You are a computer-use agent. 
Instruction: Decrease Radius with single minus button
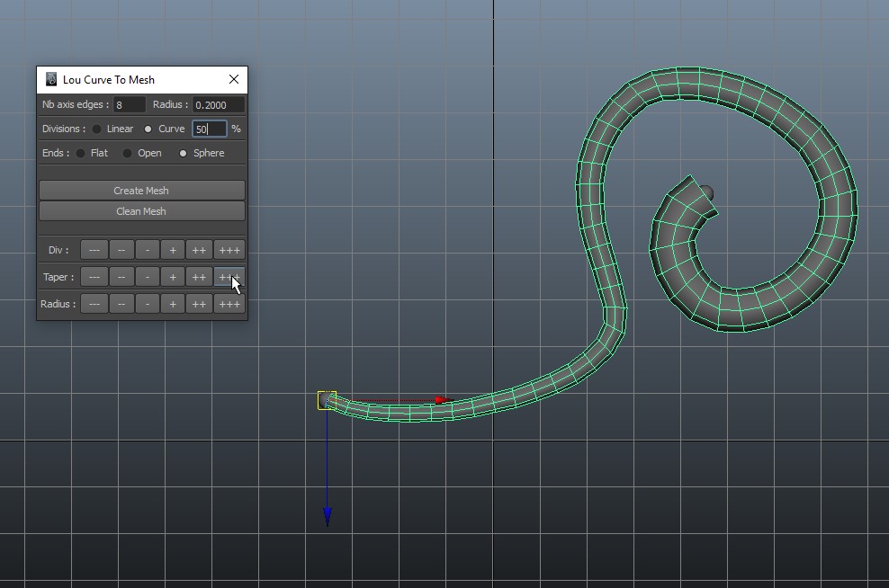tap(148, 304)
